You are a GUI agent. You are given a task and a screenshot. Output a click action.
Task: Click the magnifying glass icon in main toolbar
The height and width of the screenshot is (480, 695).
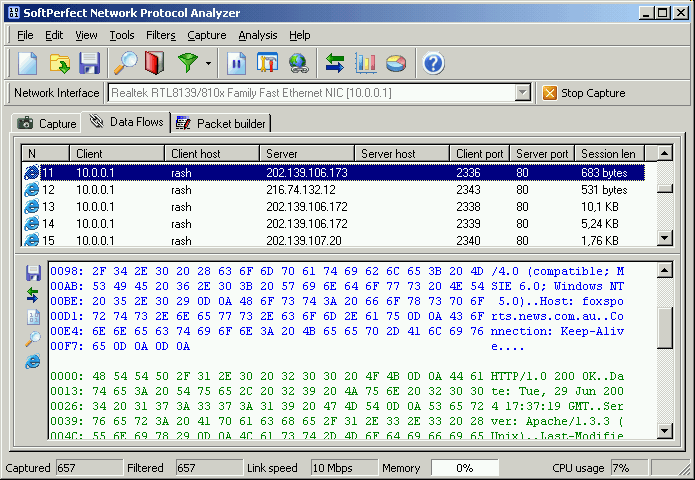click(125, 64)
